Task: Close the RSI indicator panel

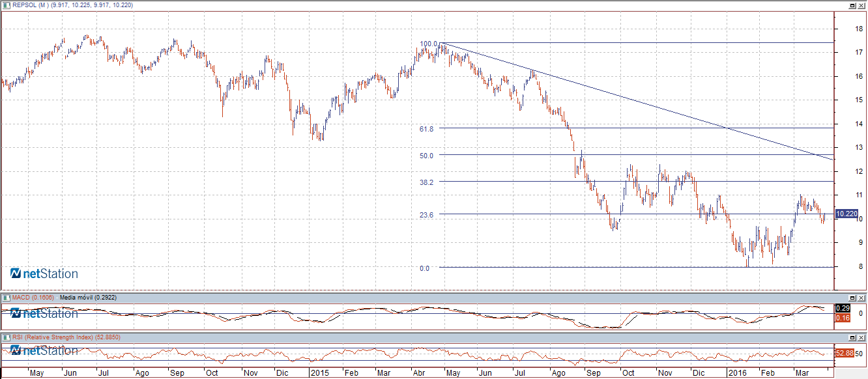Action: (x=861, y=337)
